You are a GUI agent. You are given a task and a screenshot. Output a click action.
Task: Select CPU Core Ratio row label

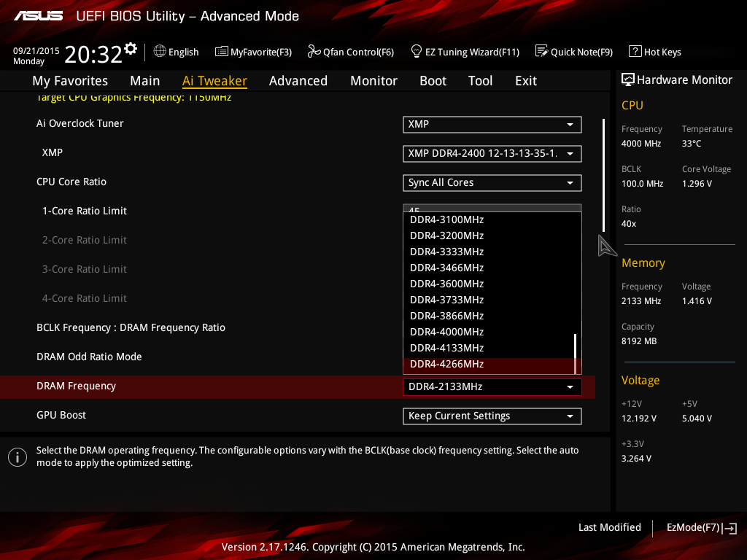[71, 182]
